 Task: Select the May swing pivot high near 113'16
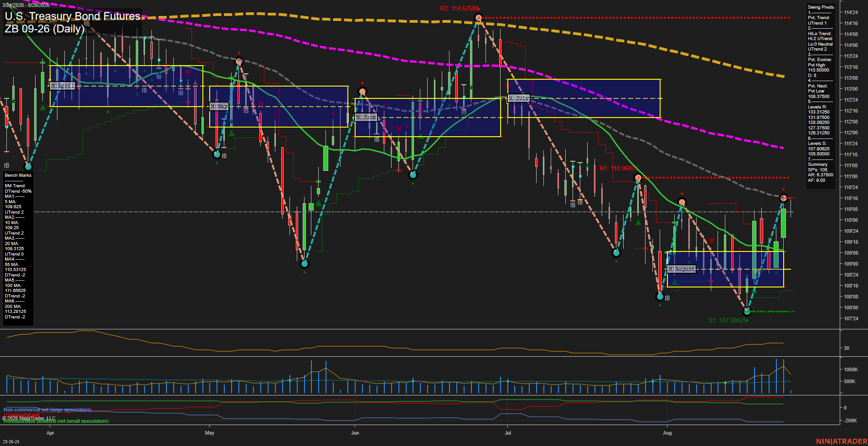pyautogui.click(x=238, y=61)
